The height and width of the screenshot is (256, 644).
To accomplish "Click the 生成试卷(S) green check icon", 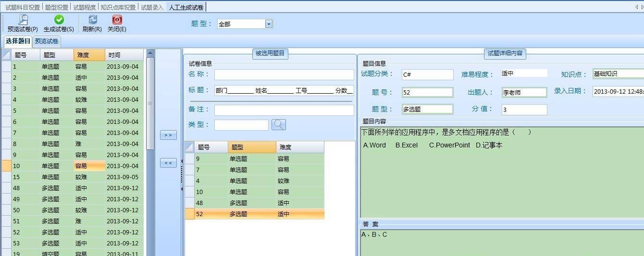I will pyautogui.click(x=59, y=20).
